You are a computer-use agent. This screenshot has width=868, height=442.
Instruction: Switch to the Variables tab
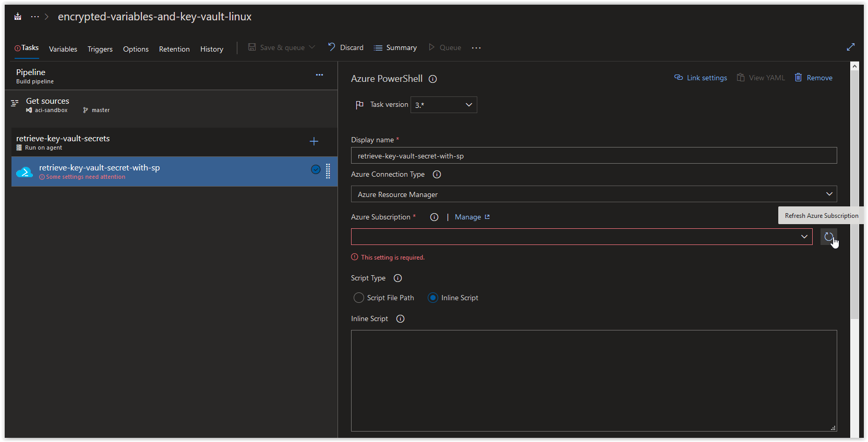(63, 49)
